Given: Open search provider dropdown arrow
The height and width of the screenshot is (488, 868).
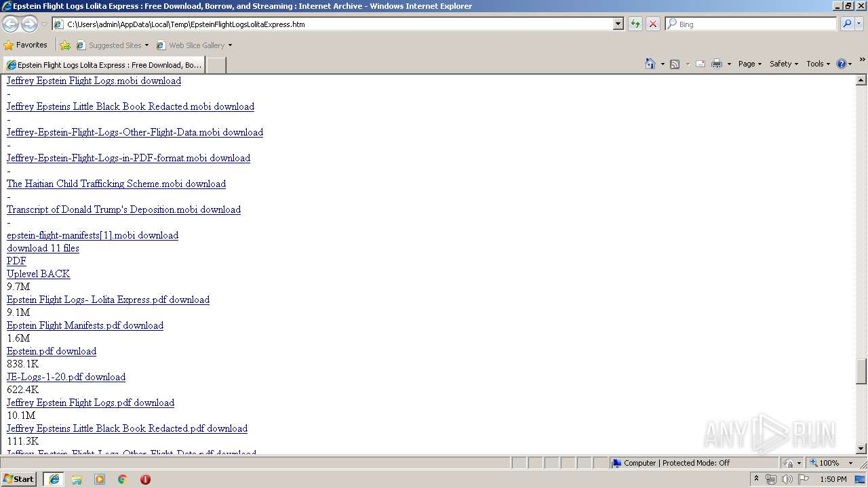Looking at the screenshot, I should click(x=859, y=24).
